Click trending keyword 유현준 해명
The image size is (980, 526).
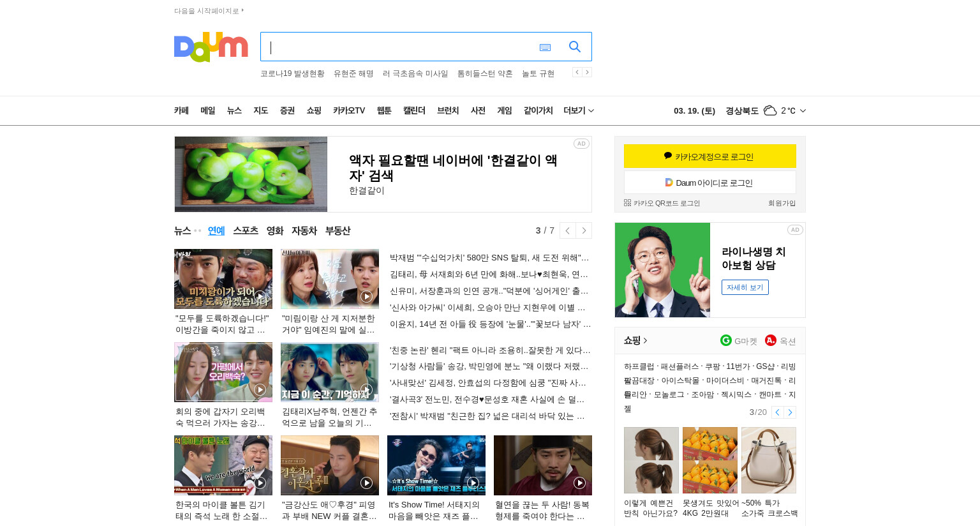(x=353, y=73)
